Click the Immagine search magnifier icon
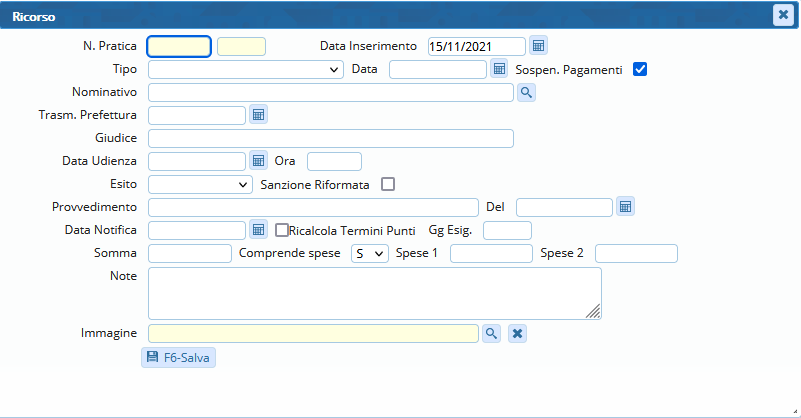This screenshot has height=418, width=801. [x=491, y=333]
